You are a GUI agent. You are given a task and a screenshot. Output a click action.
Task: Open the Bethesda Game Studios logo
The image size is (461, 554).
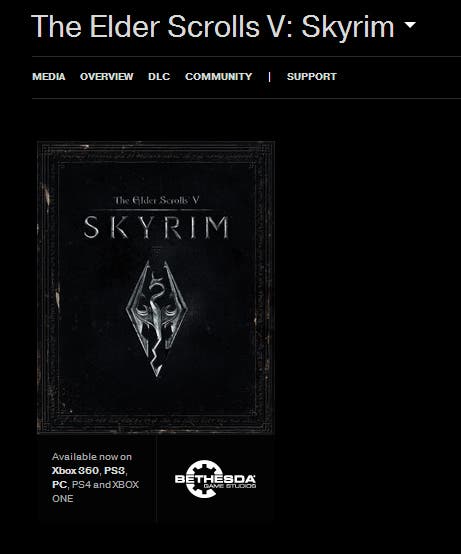coord(215,479)
